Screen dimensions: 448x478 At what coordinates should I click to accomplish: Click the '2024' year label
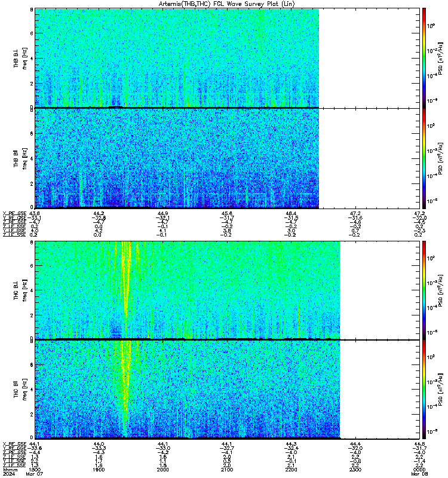pyautogui.click(x=8, y=474)
